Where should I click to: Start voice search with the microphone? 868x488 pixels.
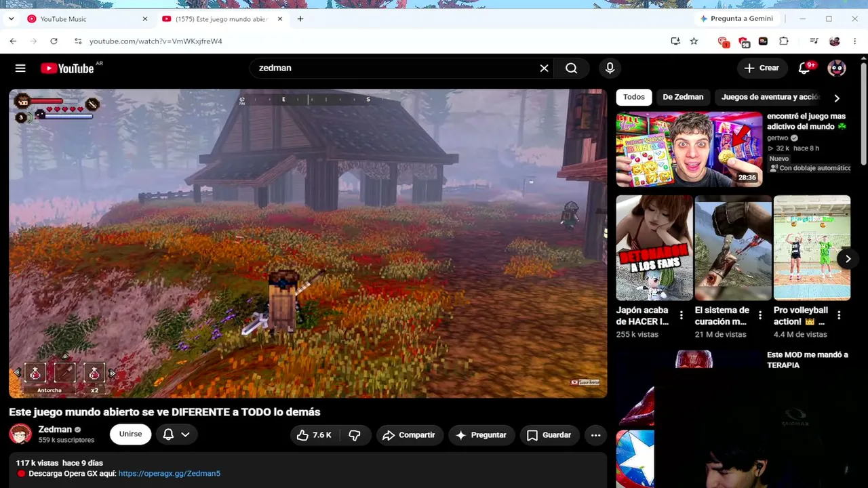pyautogui.click(x=610, y=68)
